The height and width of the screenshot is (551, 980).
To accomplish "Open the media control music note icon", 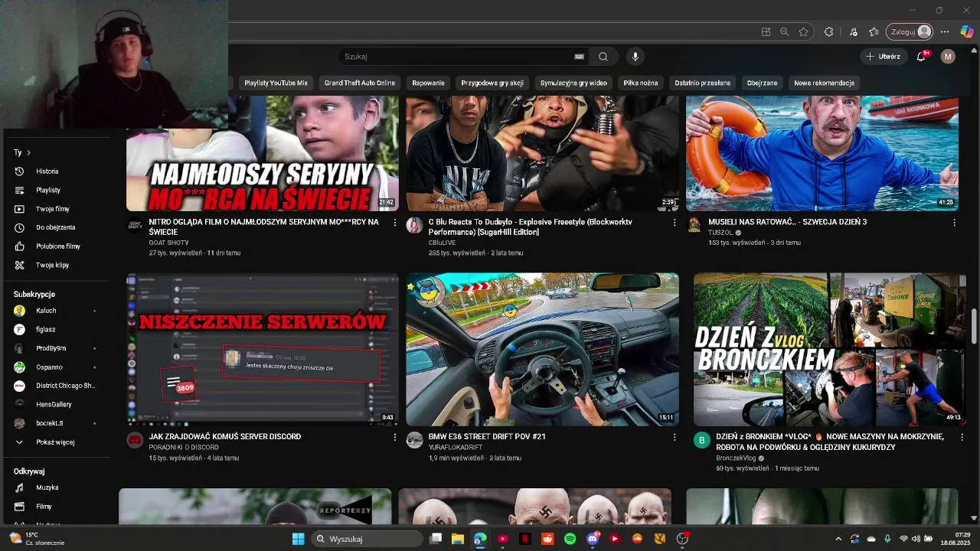I will click(x=853, y=31).
